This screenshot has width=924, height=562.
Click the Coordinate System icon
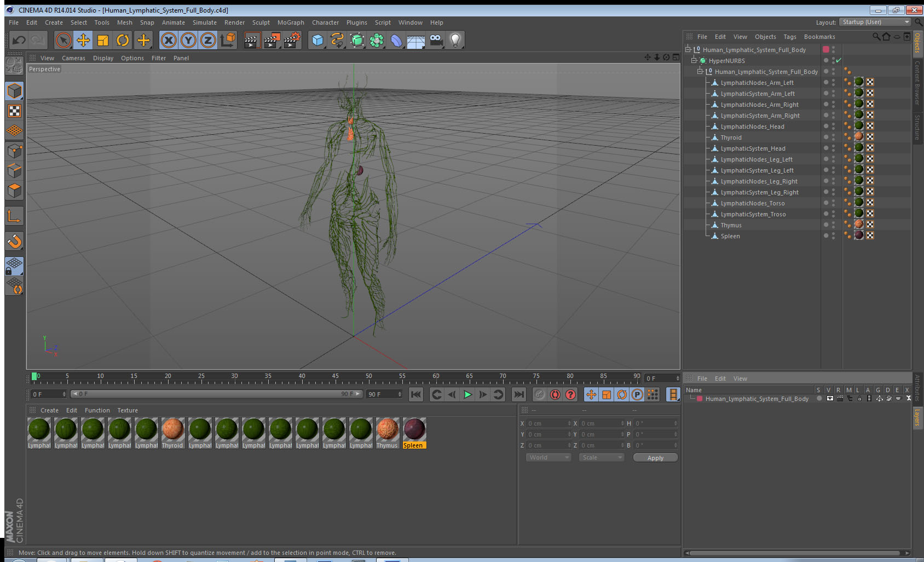pos(228,40)
